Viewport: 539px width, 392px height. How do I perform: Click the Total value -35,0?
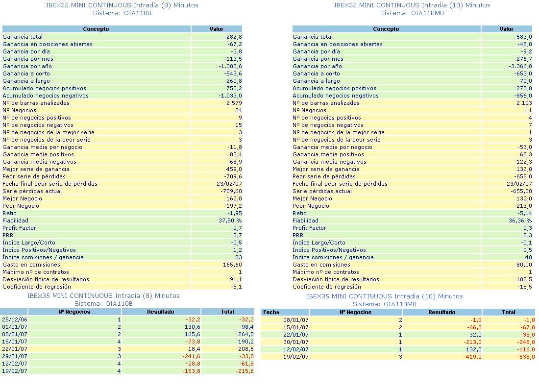pos(527,335)
